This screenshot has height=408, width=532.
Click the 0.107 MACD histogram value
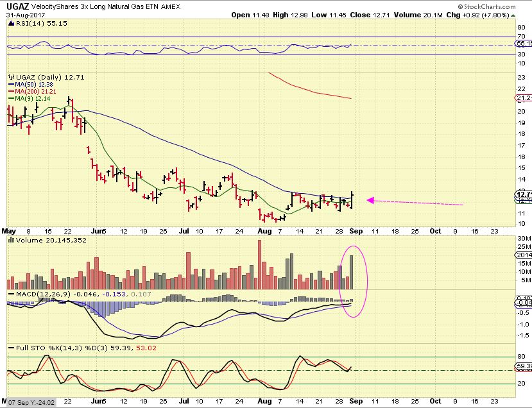point(140,294)
